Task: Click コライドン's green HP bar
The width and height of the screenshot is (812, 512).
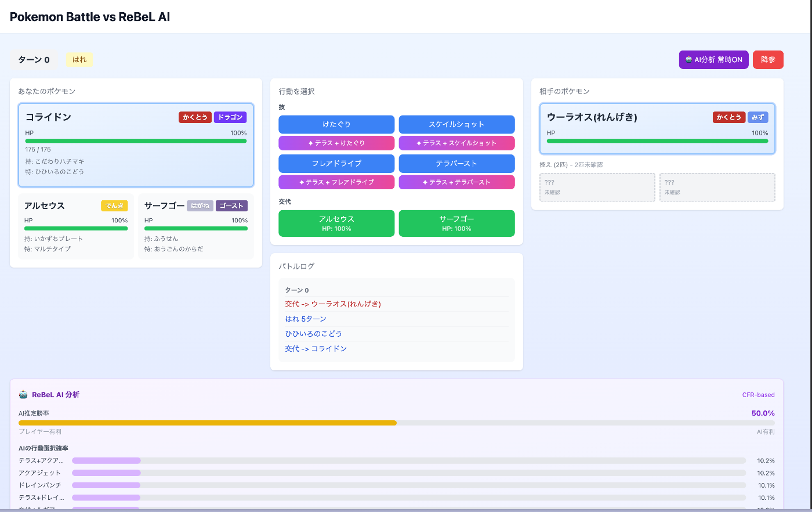Action: pyautogui.click(x=136, y=140)
